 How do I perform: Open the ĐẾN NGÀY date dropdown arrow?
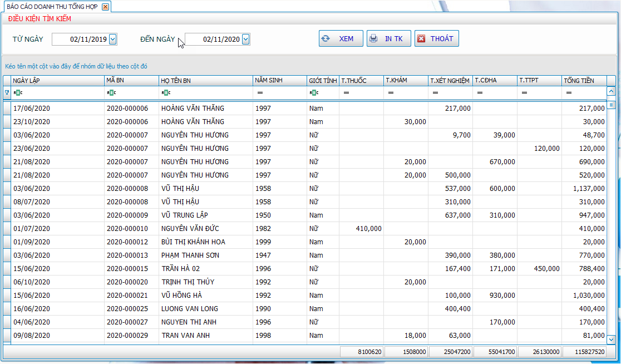point(246,39)
